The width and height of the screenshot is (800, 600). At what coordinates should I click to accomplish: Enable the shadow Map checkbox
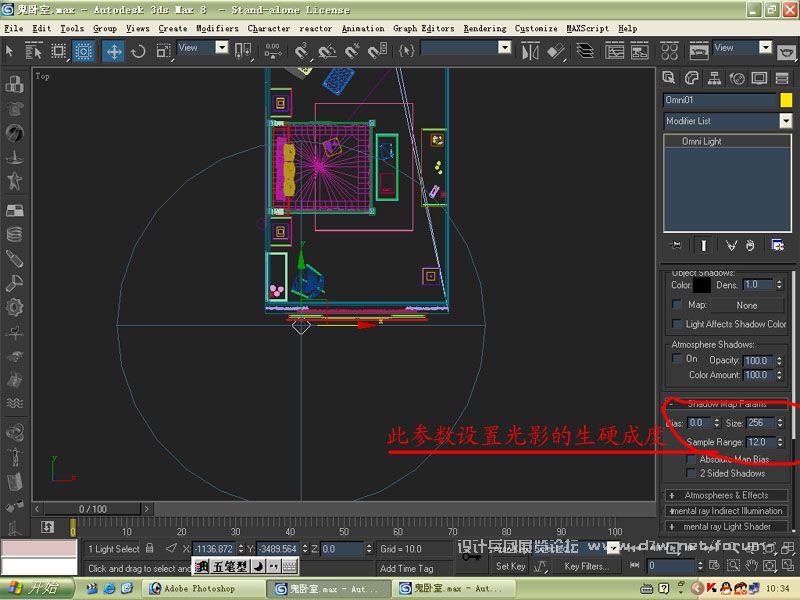[677, 305]
